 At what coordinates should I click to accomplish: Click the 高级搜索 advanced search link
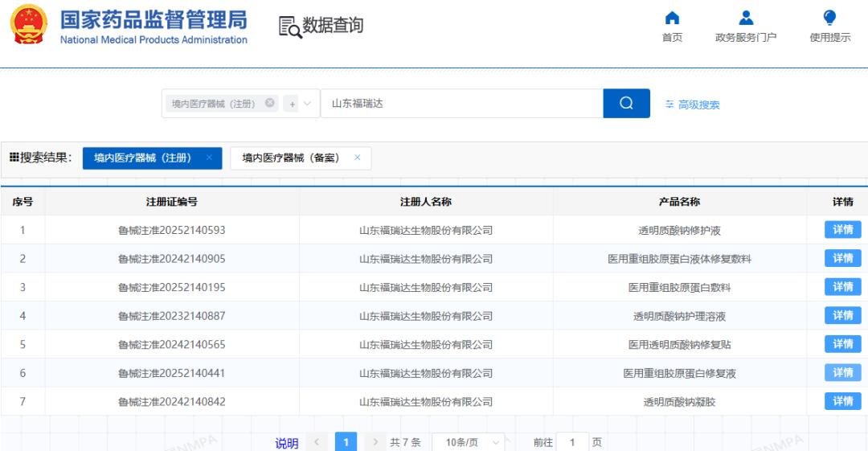pyautogui.click(x=692, y=105)
